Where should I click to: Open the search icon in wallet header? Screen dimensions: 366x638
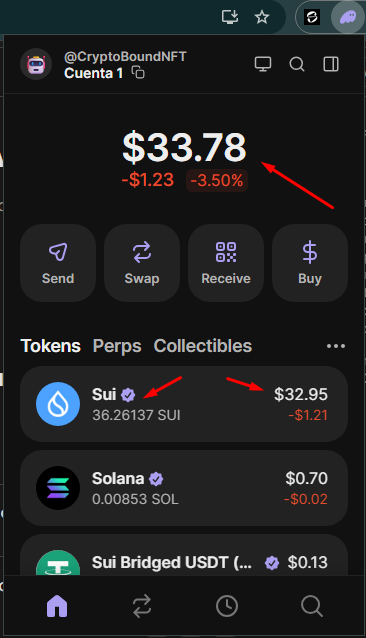[x=297, y=64]
